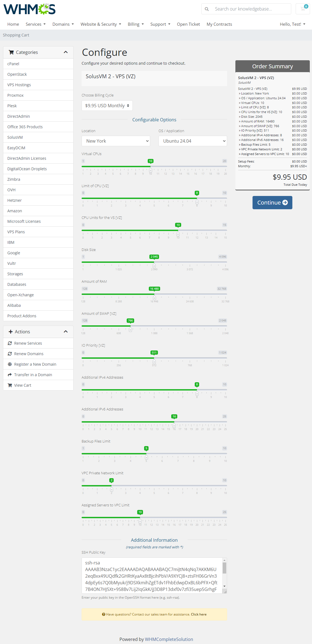Collapse the Actions panel chevron
312x644 pixels.
coord(66,332)
